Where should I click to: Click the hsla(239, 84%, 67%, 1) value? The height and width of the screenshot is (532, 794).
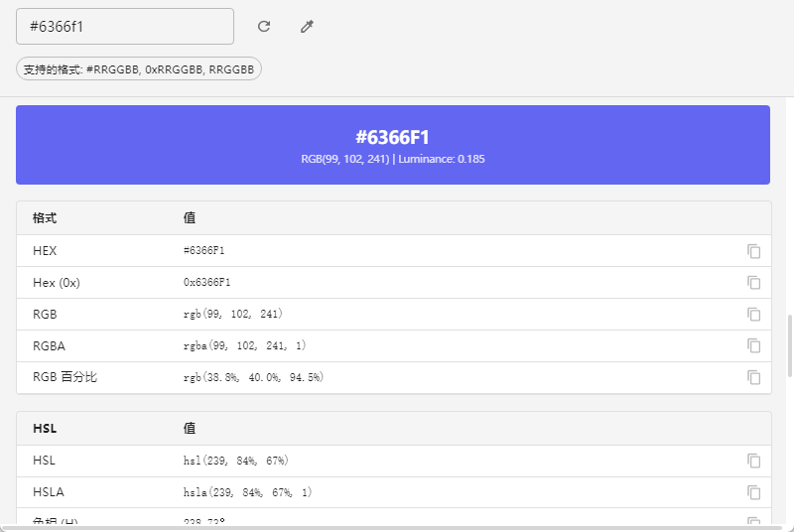[x=247, y=492]
